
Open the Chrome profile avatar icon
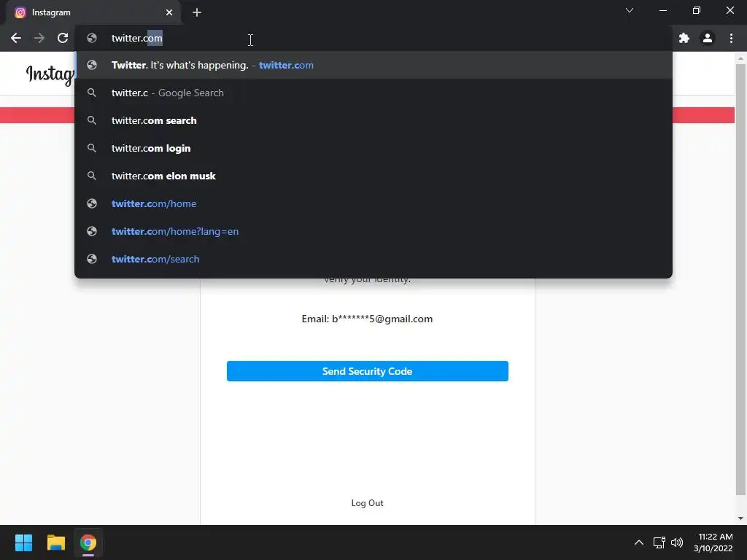(708, 38)
